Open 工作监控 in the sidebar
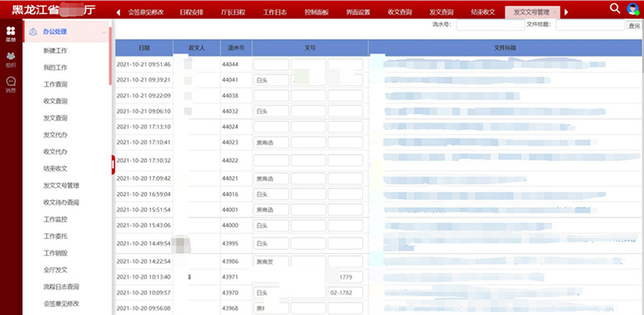Viewport: 644px width, 315px height. coord(55,219)
